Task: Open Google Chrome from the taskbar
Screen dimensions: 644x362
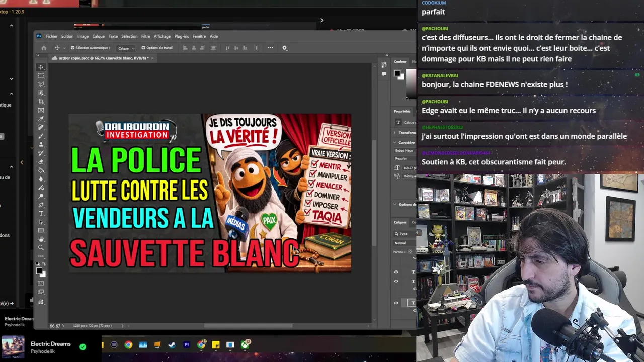Action: [128, 345]
